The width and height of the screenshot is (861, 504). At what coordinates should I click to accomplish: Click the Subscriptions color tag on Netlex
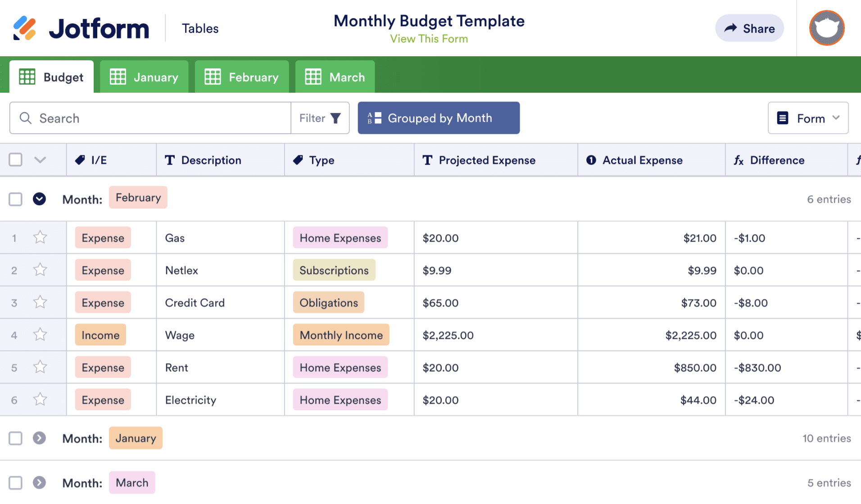[334, 270]
